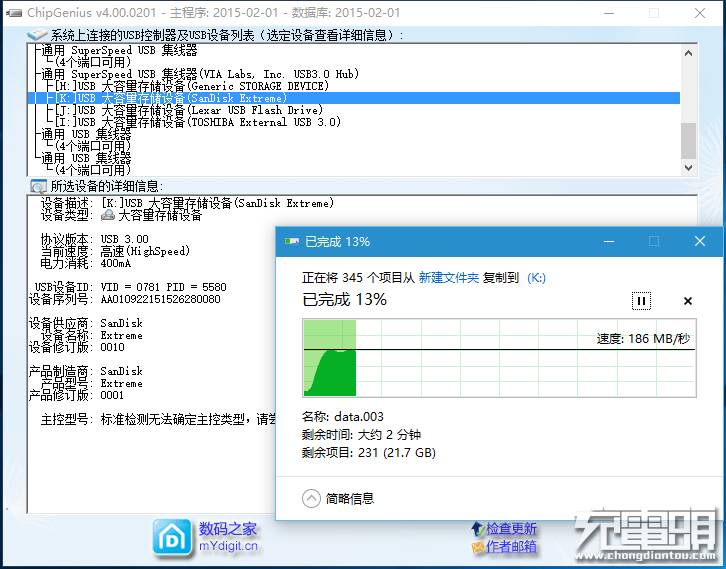
Task: Click the copy dialog title bar icon
Action: [x=292, y=241]
